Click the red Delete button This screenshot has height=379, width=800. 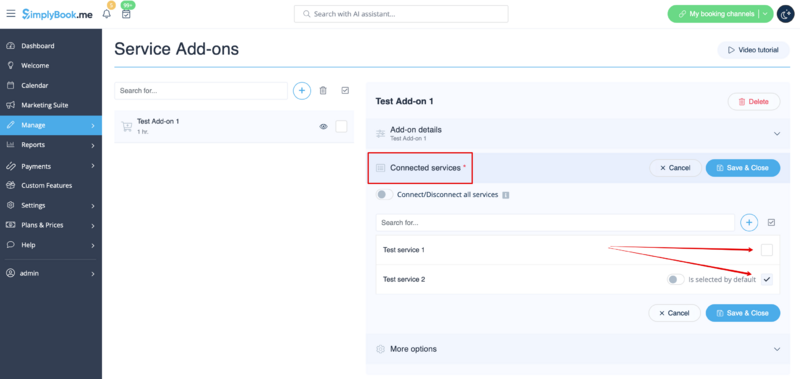tap(754, 102)
